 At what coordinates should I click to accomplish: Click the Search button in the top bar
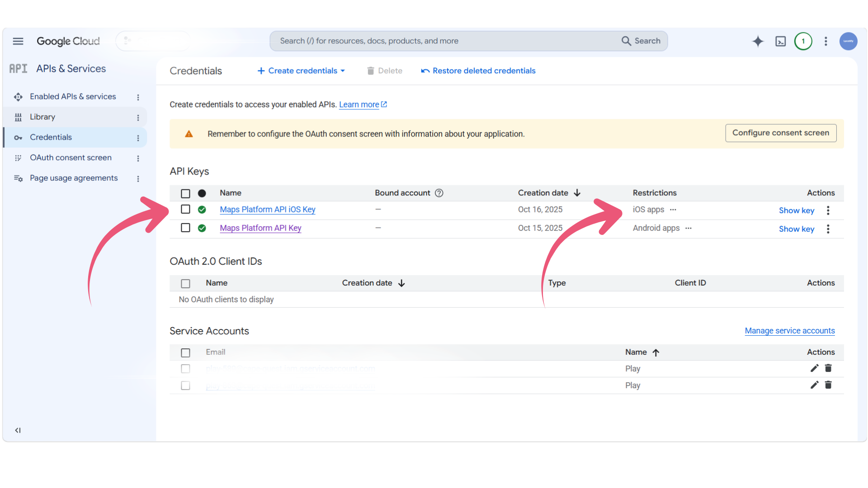pyautogui.click(x=641, y=41)
